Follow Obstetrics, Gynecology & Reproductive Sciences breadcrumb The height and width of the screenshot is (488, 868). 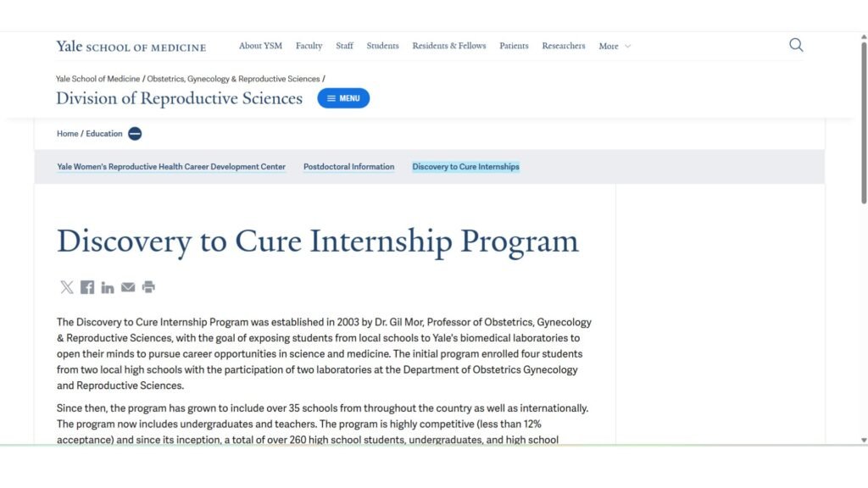click(233, 79)
